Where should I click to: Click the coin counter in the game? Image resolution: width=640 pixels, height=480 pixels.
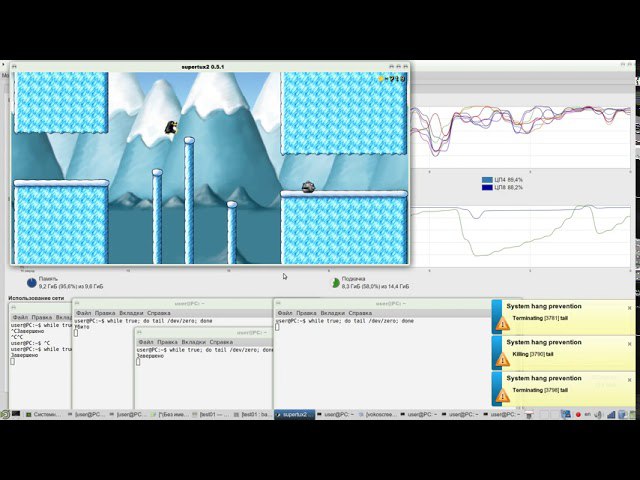coord(391,79)
